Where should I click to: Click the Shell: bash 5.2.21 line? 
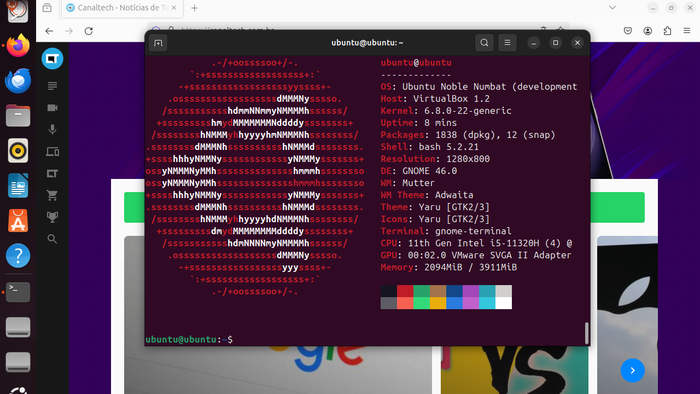[429, 147]
